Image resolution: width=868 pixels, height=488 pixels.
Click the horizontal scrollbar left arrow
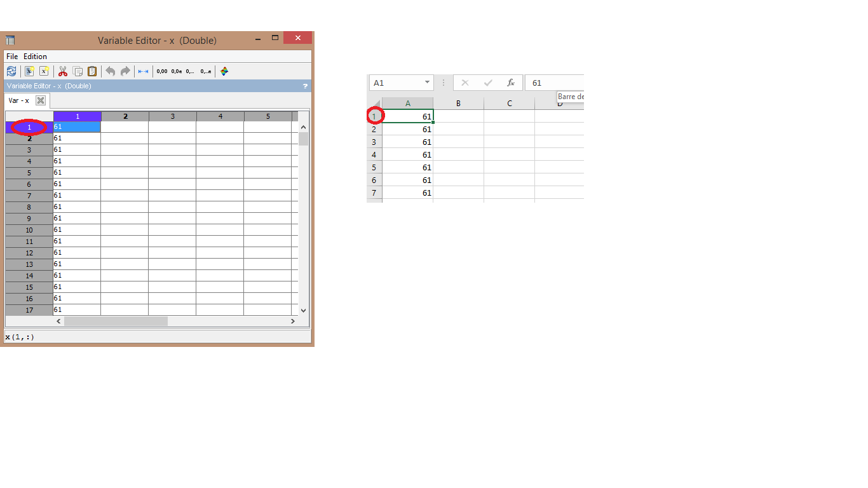point(59,322)
